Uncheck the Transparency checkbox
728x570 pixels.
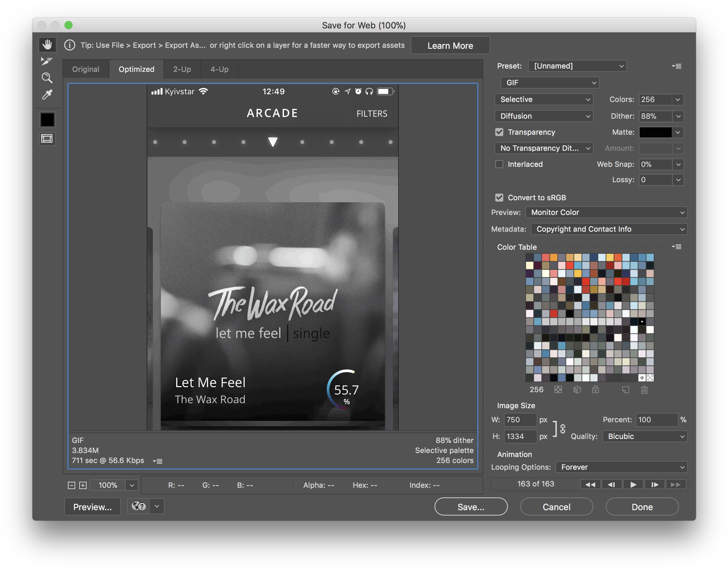tap(499, 132)
